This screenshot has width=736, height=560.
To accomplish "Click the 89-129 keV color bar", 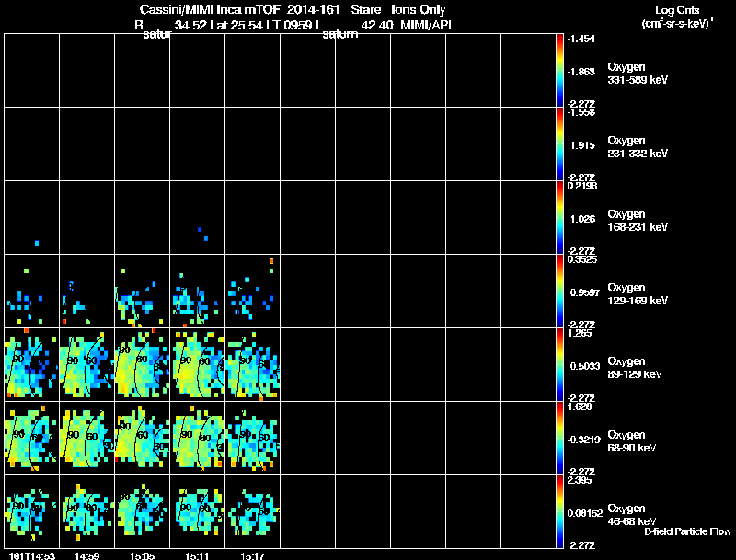I will [x=559, y=365].
